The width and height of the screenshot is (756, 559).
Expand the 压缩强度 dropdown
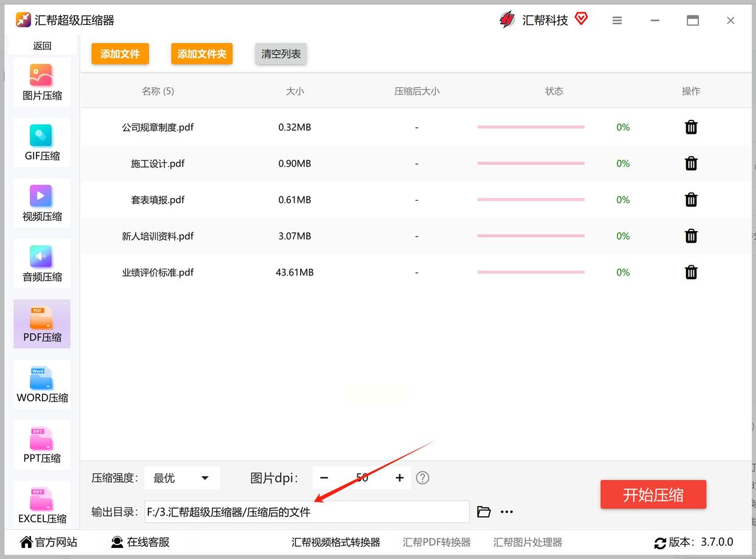pos(181,478)
